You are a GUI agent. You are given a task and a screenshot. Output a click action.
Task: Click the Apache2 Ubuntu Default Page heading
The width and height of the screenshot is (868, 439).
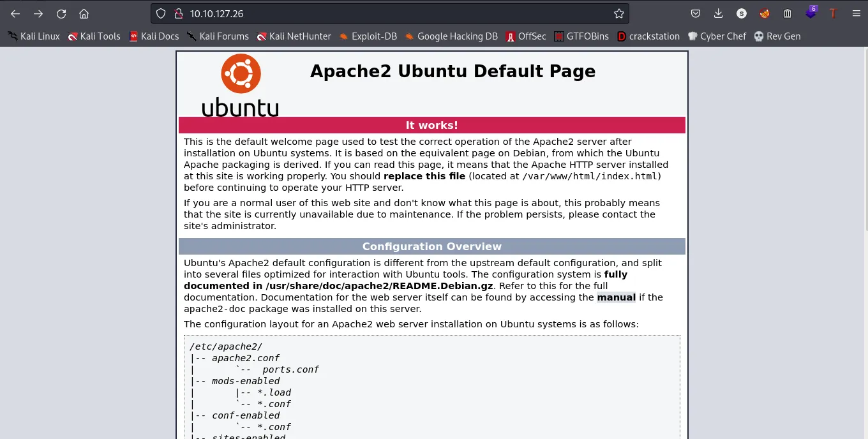(453, 71)
